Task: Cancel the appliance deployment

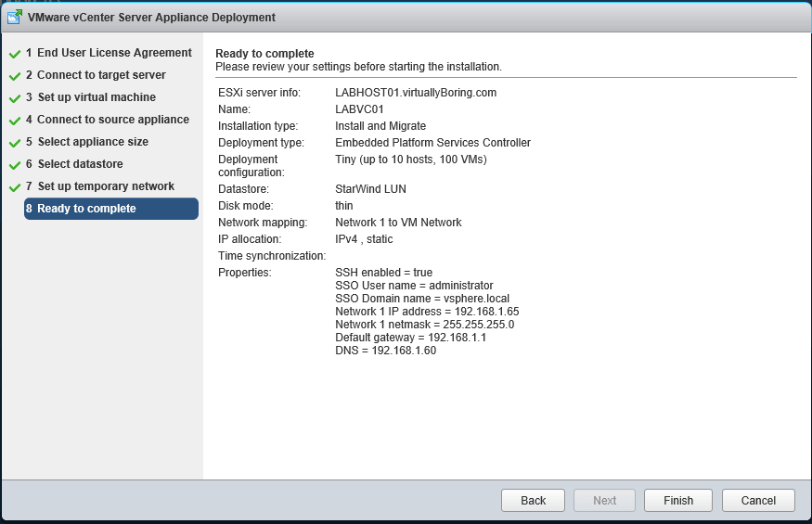Action: point(758,500)
